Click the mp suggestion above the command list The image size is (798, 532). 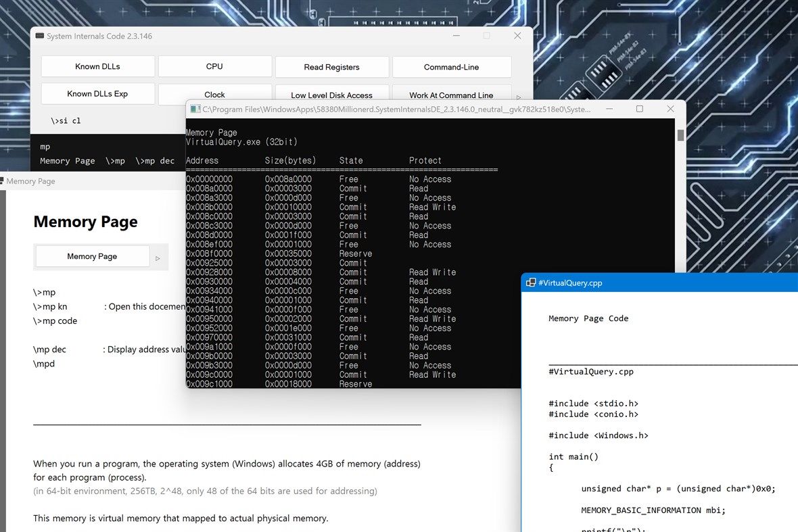pyautogui.click(x=45, y=146)
